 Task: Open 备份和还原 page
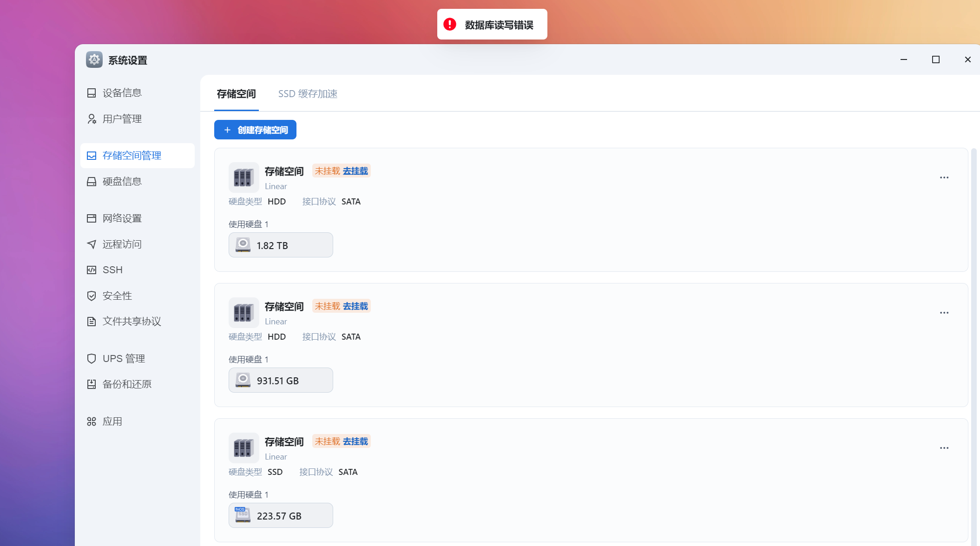pyautogui.click(x=137, y=384)
